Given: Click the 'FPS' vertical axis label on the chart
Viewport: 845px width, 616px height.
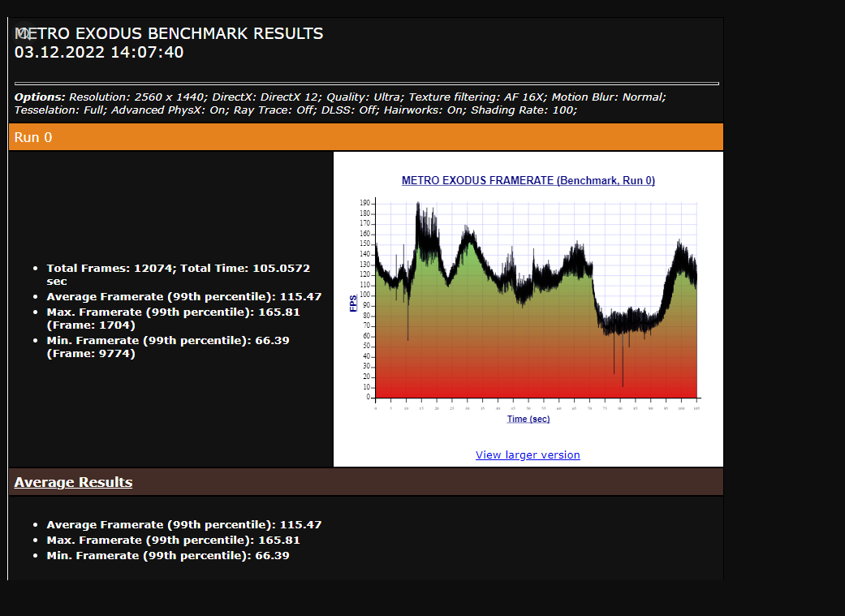Looking at the screenshot, I should 354,303.
